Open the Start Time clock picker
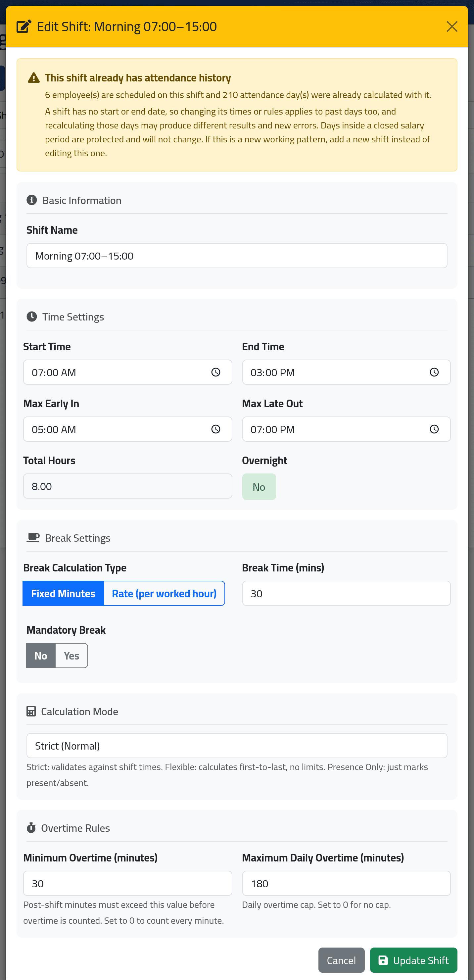 pyautogui.click(x=216, y=372)
